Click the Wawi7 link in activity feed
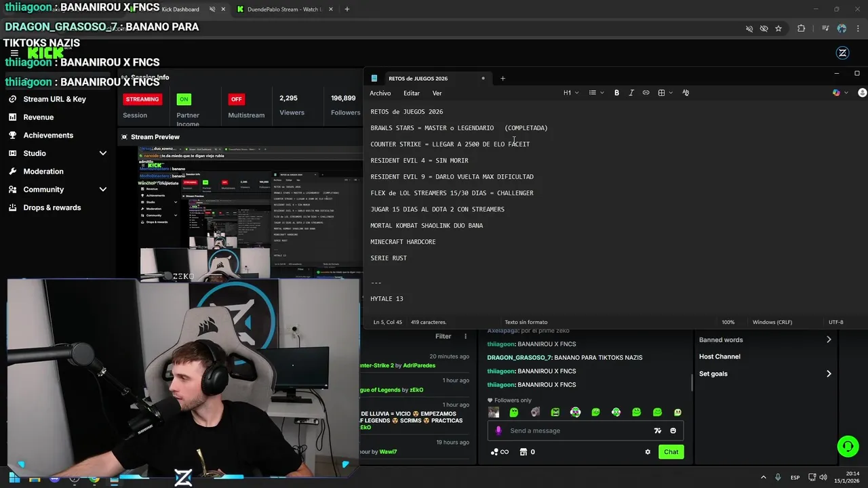This screenshot has height=488, width=868. pos(388,452)
